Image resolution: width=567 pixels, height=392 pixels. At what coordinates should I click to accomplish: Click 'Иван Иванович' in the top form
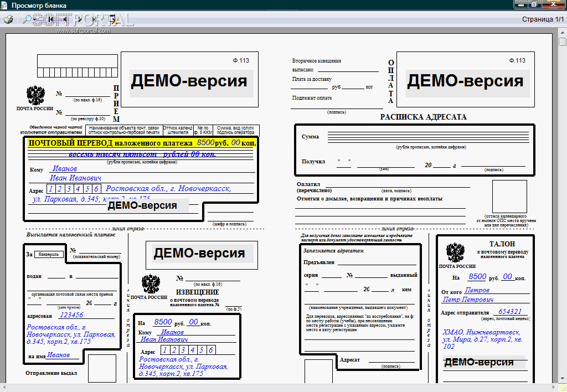[x=75, y=178]
